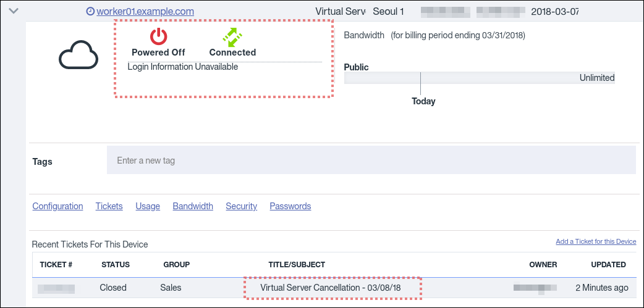Sort tickets by the STATUS column header
This screenshot has width=644, height=308.
[x=116, y=265]
